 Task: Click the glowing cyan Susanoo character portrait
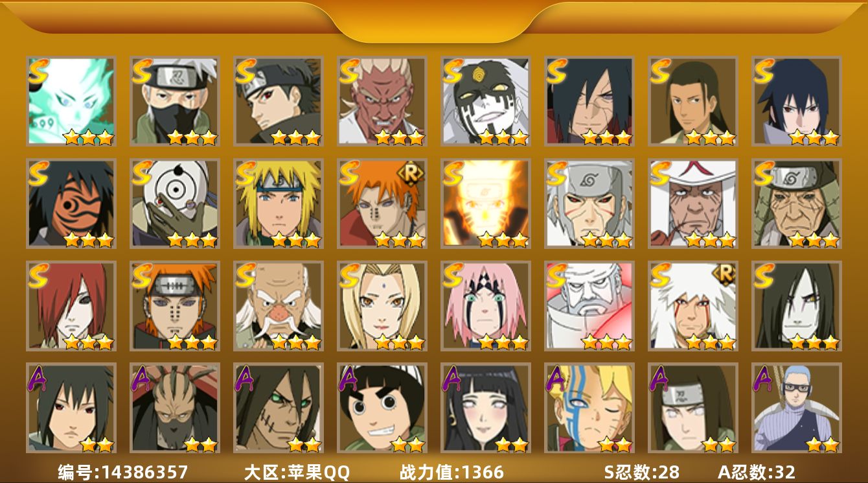[71, 100]
